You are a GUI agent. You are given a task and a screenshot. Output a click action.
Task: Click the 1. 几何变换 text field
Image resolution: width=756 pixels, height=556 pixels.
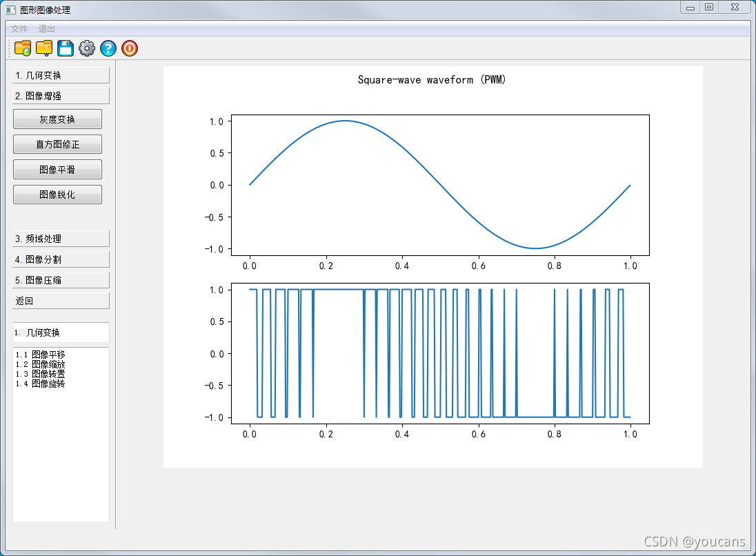61,332
